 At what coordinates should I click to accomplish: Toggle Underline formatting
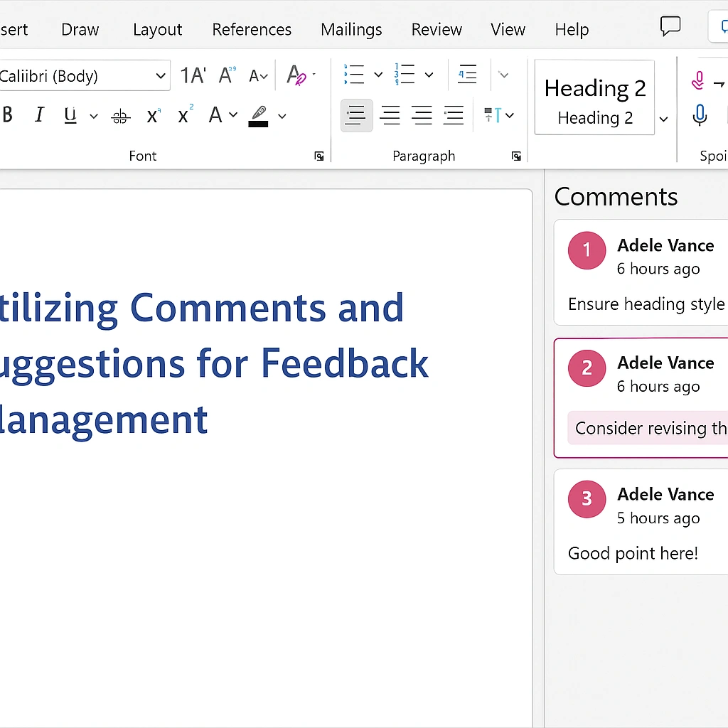[70, 114]
